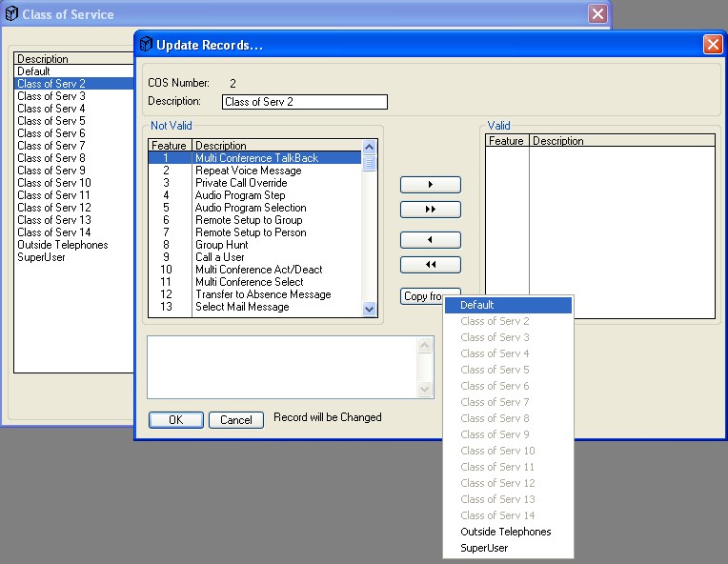
Task: Click the double right arrow move-all button
Action: point(430,210)
